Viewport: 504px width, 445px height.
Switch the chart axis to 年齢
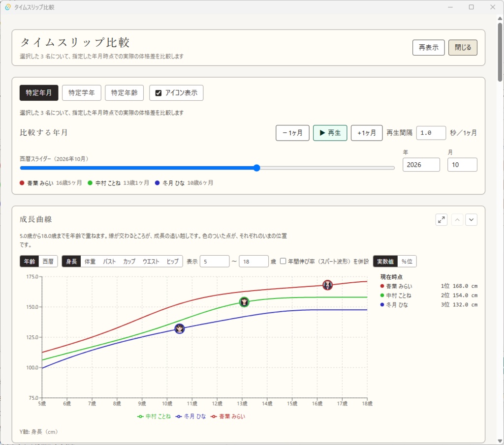point(29,262)
